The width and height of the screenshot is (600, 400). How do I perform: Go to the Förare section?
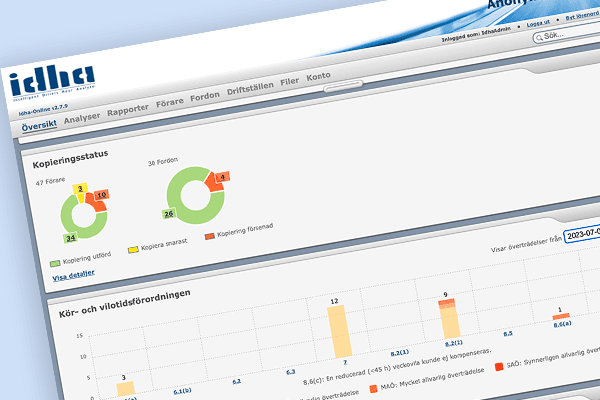171,103
